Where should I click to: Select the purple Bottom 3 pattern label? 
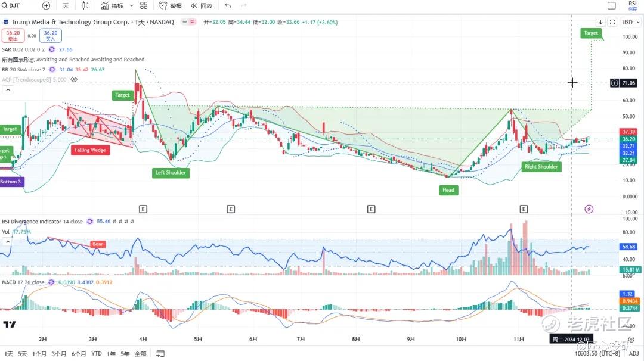(11, 181)
